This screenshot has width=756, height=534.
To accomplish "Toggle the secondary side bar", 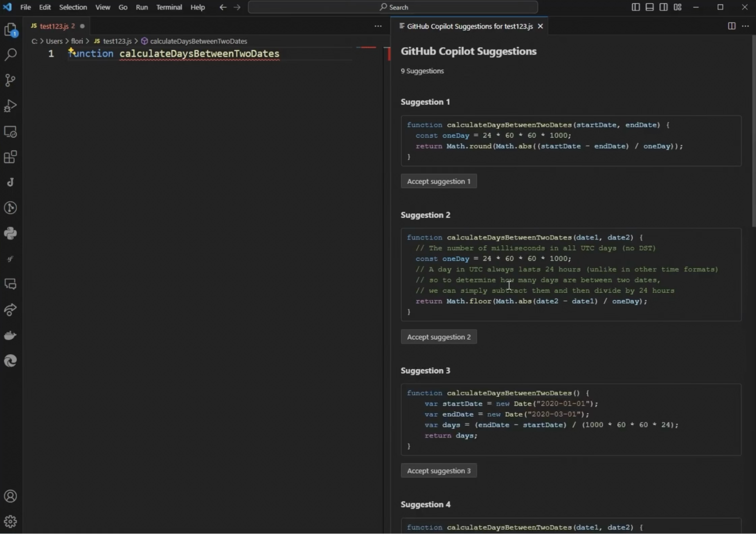I will (x=664, y=7).
